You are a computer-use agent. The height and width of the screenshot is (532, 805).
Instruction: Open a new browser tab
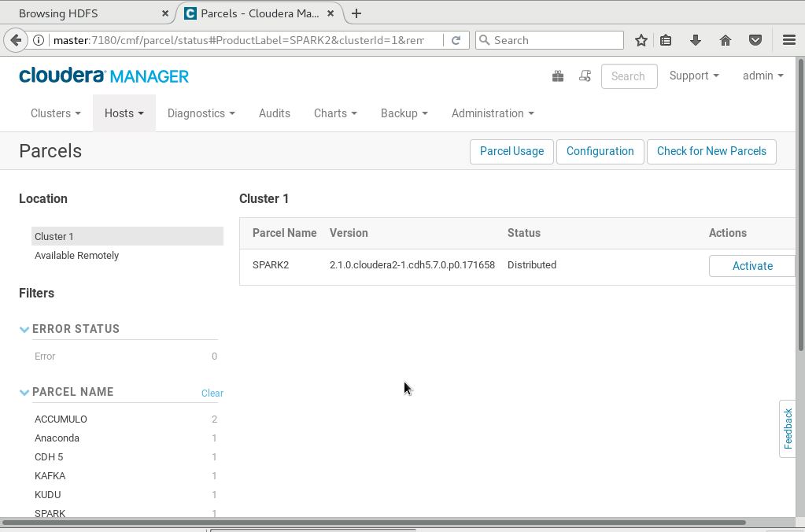tap(356, 13)
